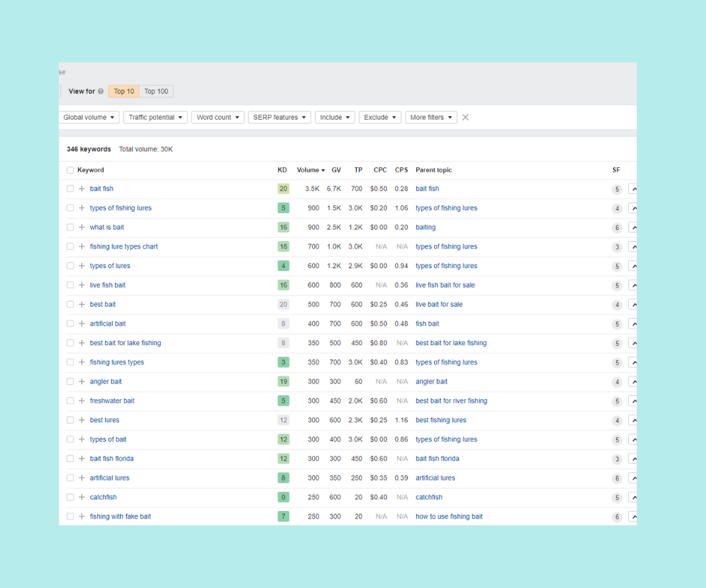Expand More filters dropdown
Image resolution: width=706 pixels, height=588 pixels.
pos(431,118)
